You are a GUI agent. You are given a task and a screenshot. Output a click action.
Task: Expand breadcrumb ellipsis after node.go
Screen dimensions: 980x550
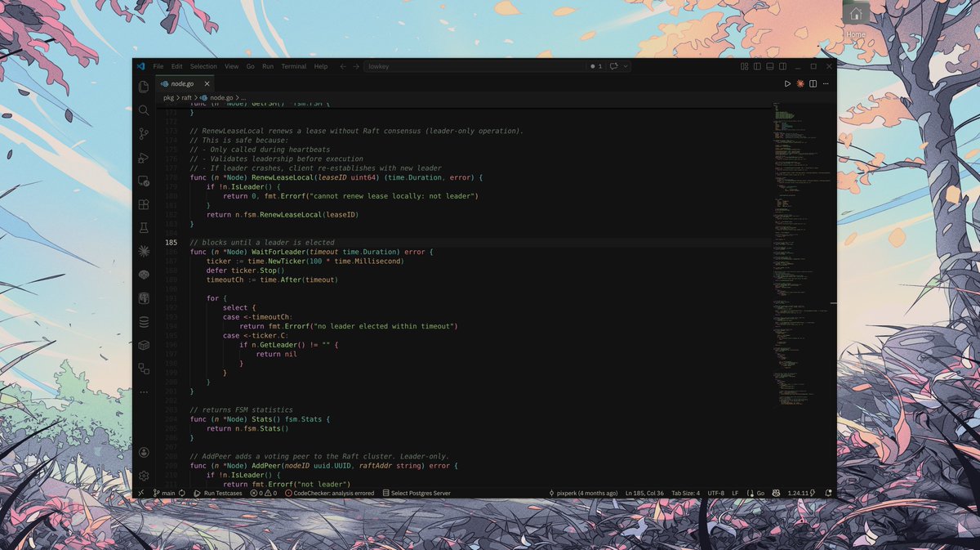(x=243, y=97)
